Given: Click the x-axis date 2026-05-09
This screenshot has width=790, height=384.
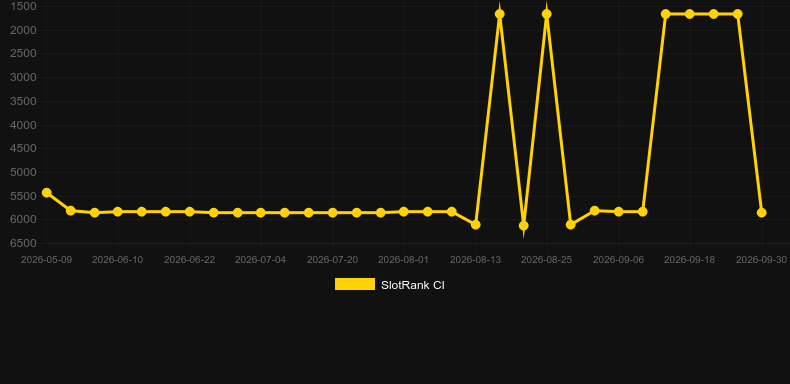Looking at the screenshot, I should (46, 260).
